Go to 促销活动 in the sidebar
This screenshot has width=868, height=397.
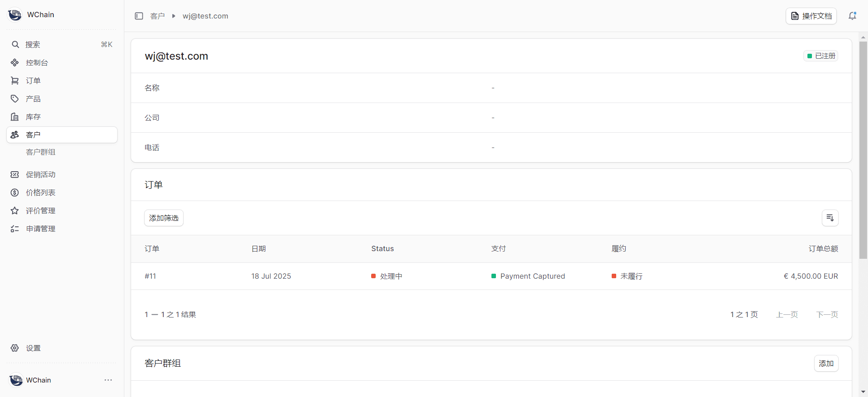[41, 175]
